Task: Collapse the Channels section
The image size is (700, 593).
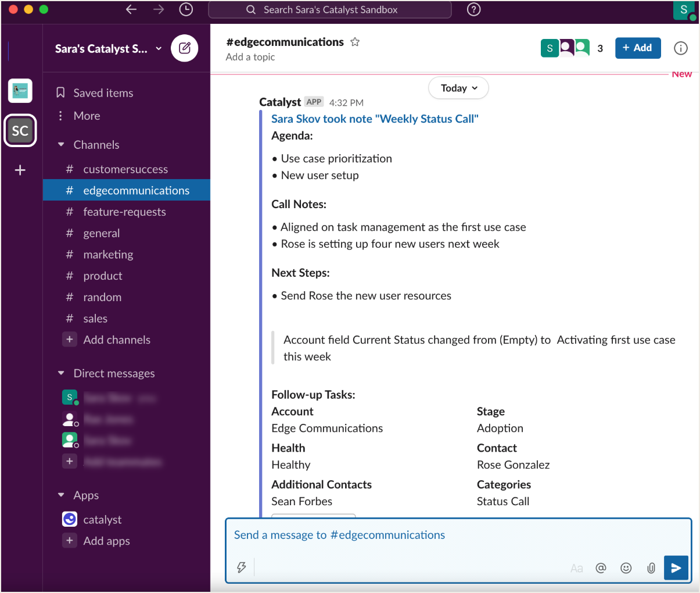Action: pos(61,145)
